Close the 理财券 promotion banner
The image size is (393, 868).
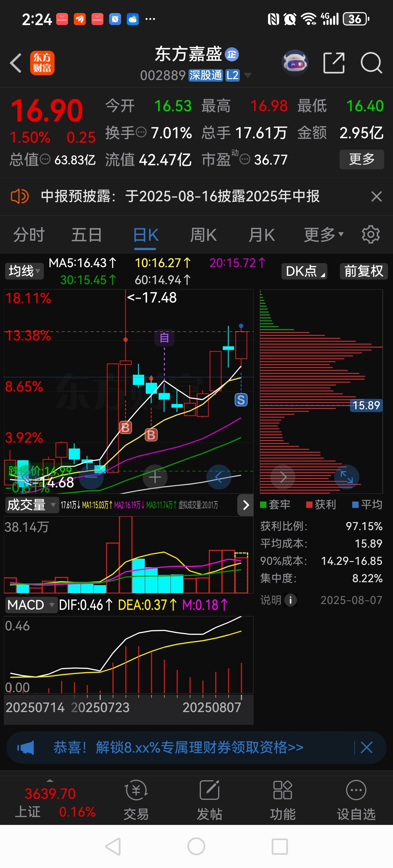[366, 747]
